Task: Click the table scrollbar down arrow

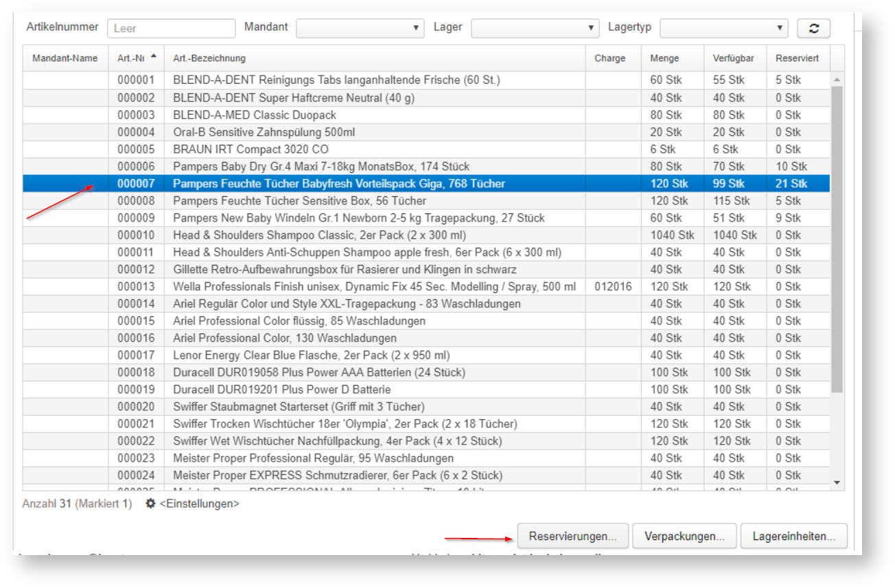Action: pyautogui.click(x=837, y=483)
